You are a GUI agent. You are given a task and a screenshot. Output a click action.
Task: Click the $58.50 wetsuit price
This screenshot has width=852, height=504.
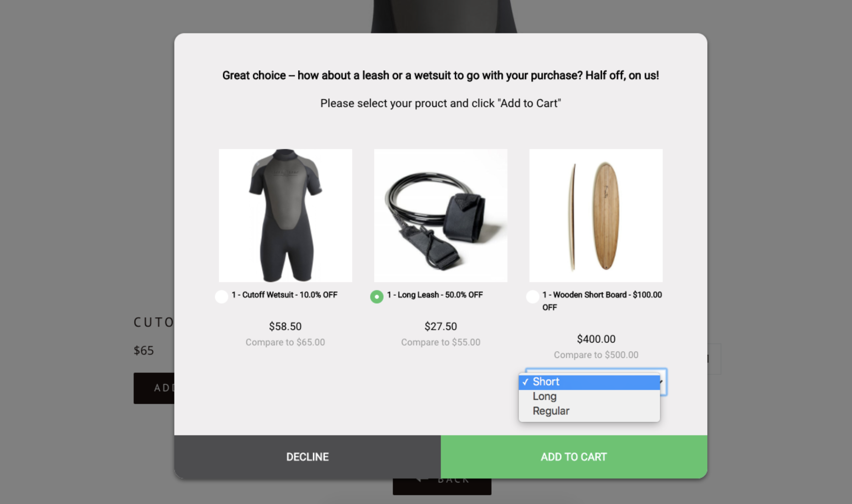(x=285, y=326)
